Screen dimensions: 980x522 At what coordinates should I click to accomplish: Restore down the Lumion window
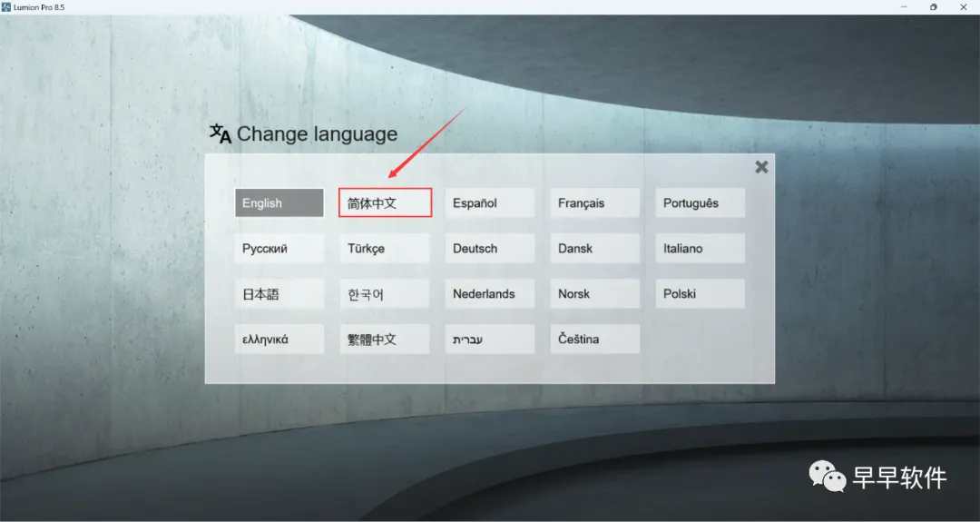pyautogui.click(x=933, y=7)
